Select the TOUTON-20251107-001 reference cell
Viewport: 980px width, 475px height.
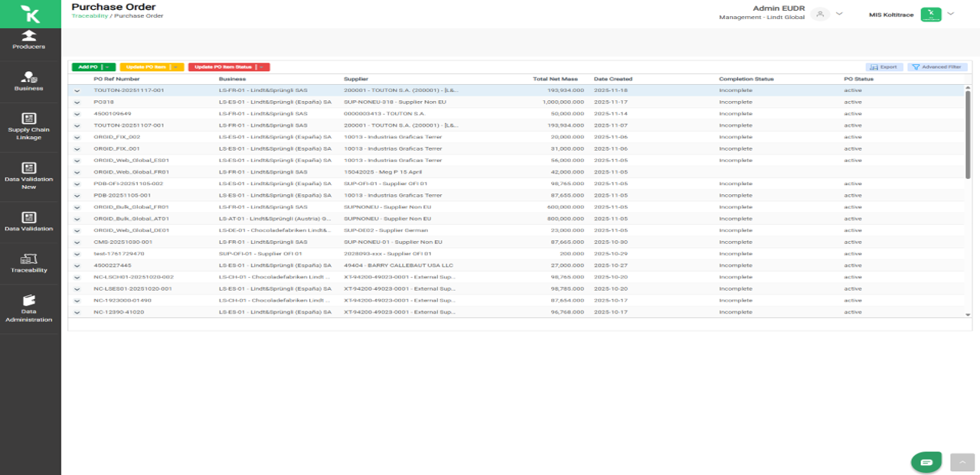(129, 125)
